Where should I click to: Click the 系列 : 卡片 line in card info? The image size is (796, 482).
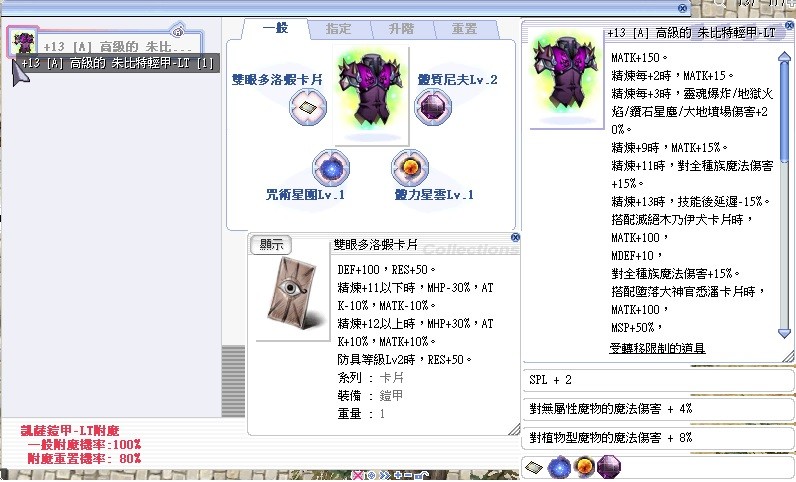click(x=371, y=378)
